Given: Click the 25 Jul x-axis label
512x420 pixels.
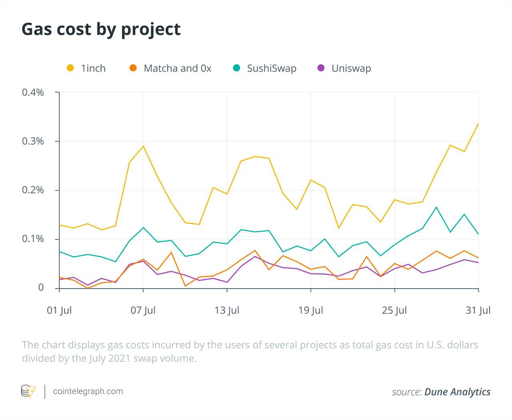Looking at the screenshot, I should 394,310.
